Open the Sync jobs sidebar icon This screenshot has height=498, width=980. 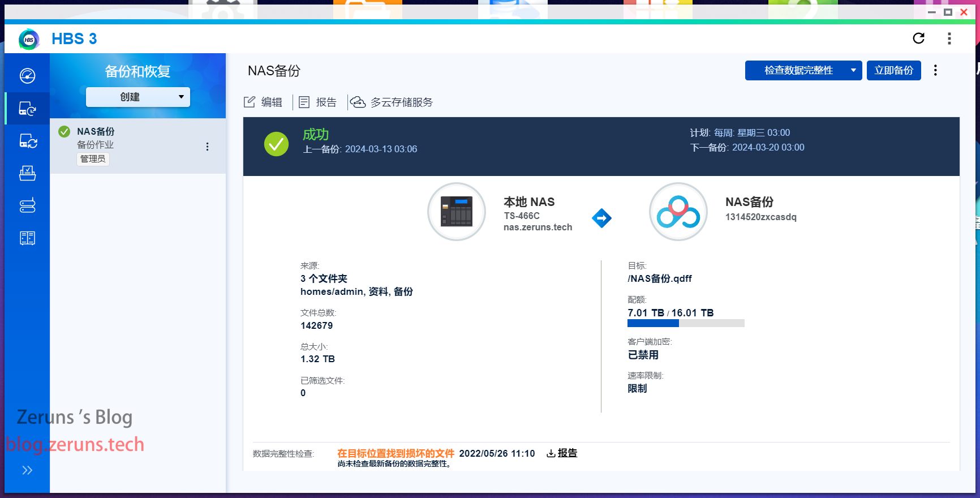pos(27,140)
